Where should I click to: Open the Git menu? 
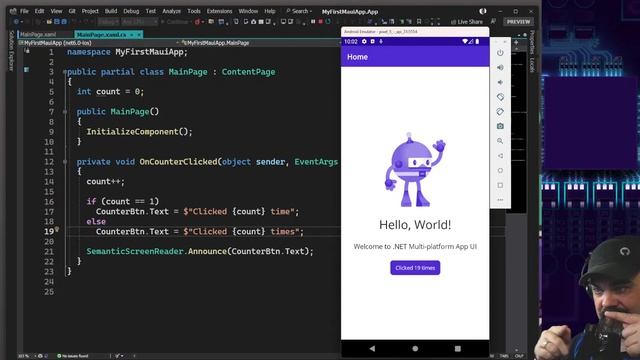[x=72, y=11]
